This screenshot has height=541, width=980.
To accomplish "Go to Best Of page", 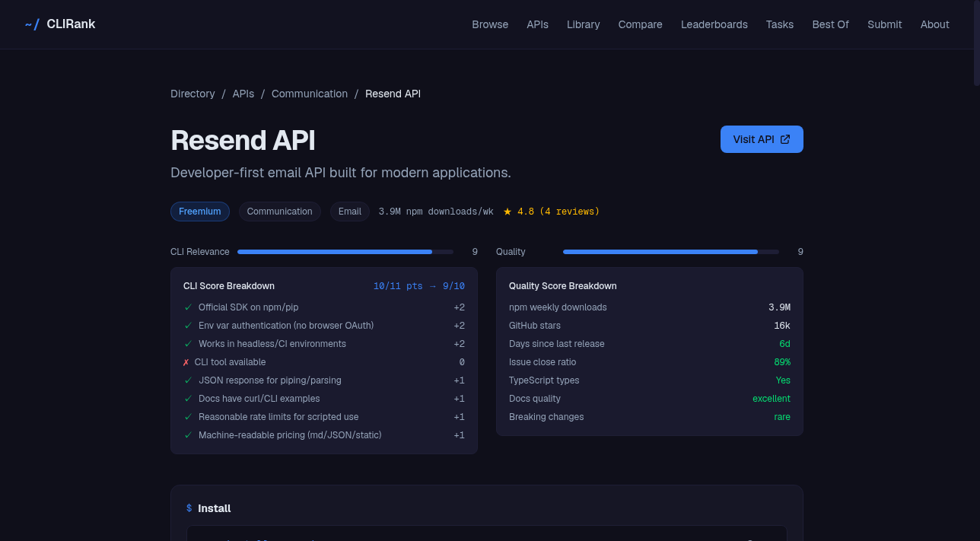I will click(x=830, y=24).
